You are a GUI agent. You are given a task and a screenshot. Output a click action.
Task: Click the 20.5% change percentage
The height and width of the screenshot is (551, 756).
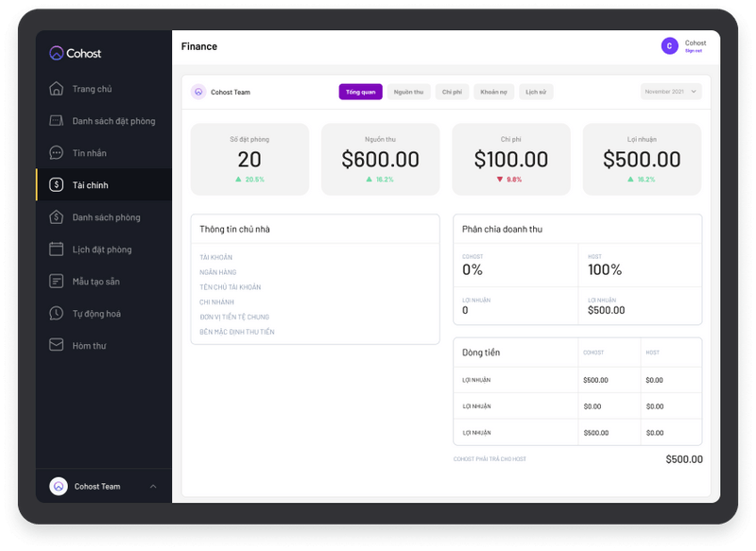254,180
